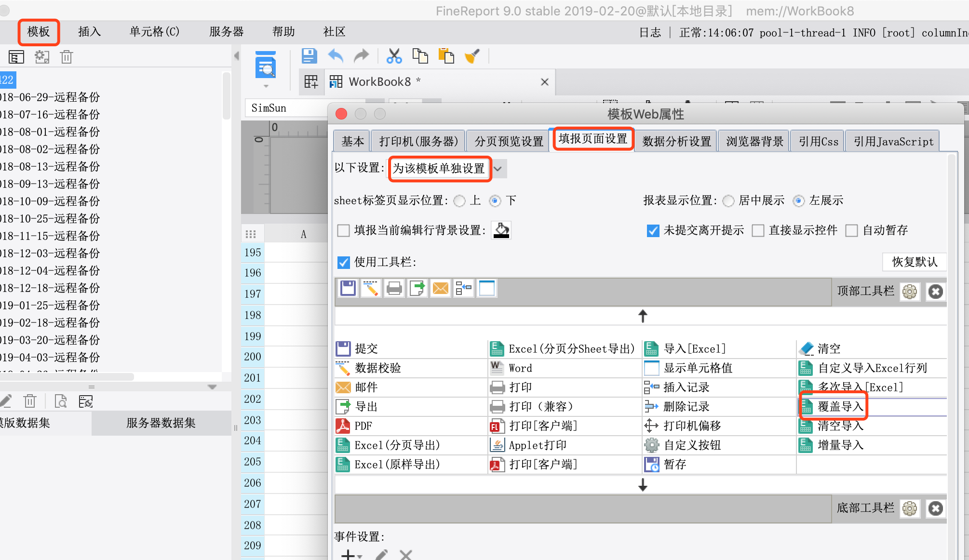Click the scissors cut icon
The image size is (969, 560).
(x=394, y=56)
